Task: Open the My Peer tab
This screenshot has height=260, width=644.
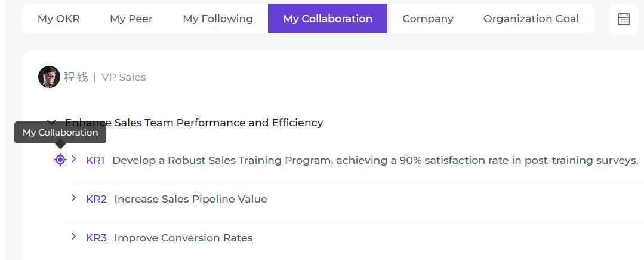Action: pyautogui.click(x=131, y=19)
